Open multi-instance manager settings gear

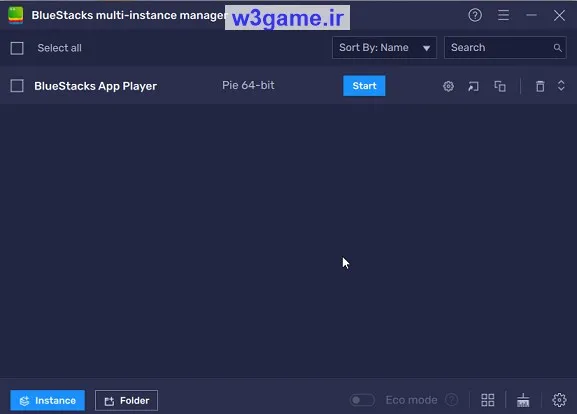(559, 400)
